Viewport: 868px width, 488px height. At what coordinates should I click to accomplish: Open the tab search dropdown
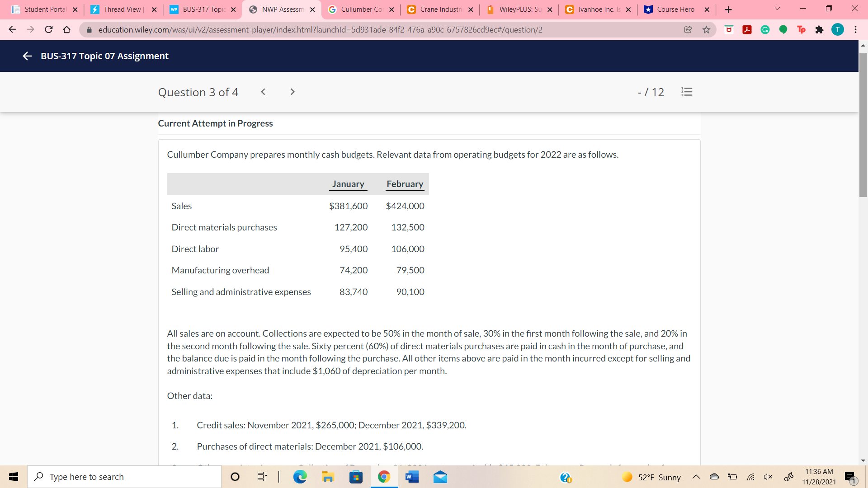point(777,9)
